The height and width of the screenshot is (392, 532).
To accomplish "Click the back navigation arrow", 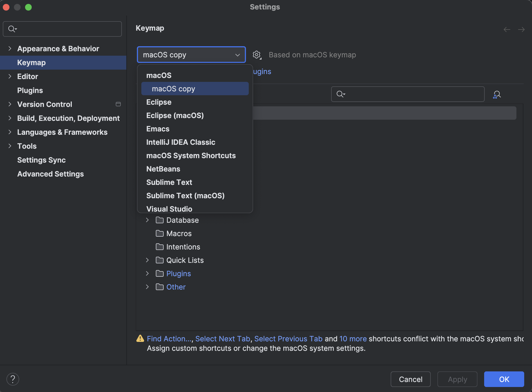I will pyautogui.click(x=506, y=29).
